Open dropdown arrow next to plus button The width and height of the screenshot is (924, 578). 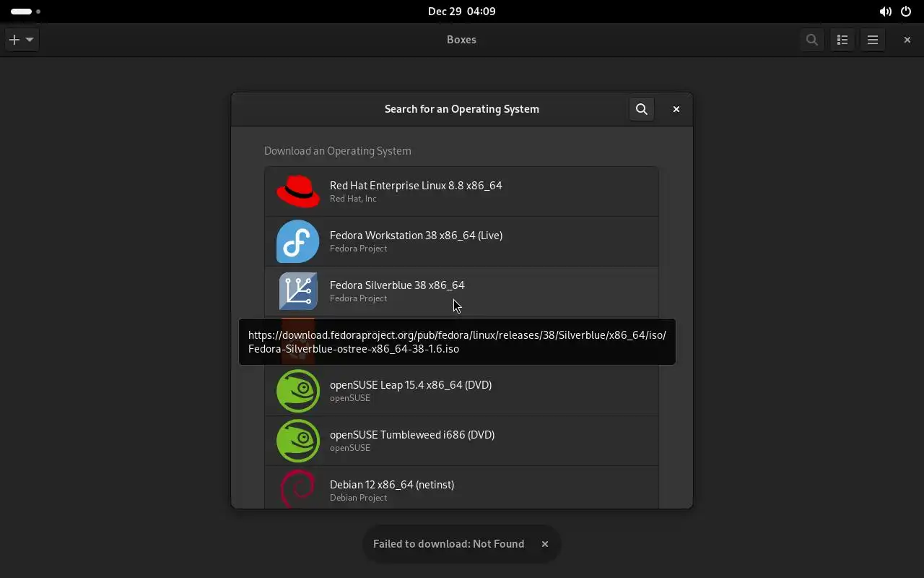[x=30, y=40]
